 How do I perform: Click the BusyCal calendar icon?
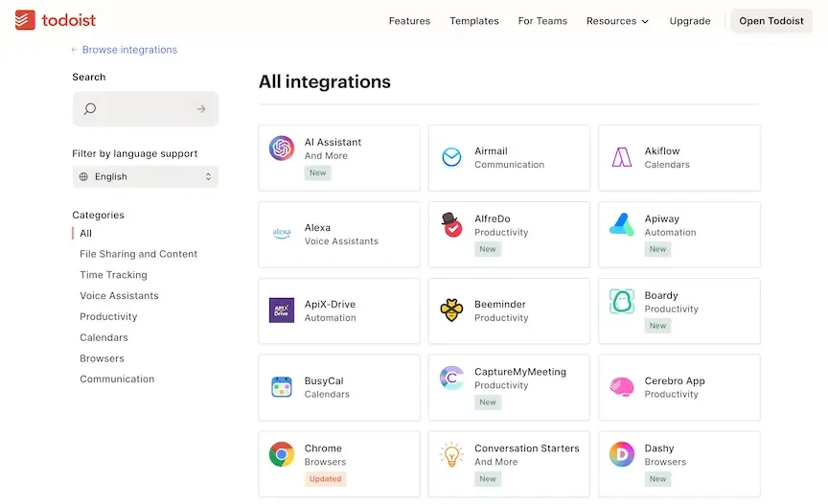(x=282, y=387)
